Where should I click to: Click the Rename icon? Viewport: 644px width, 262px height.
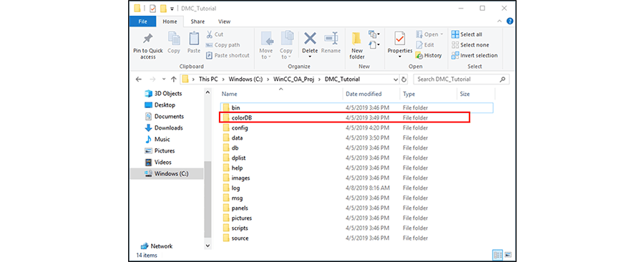331,39
